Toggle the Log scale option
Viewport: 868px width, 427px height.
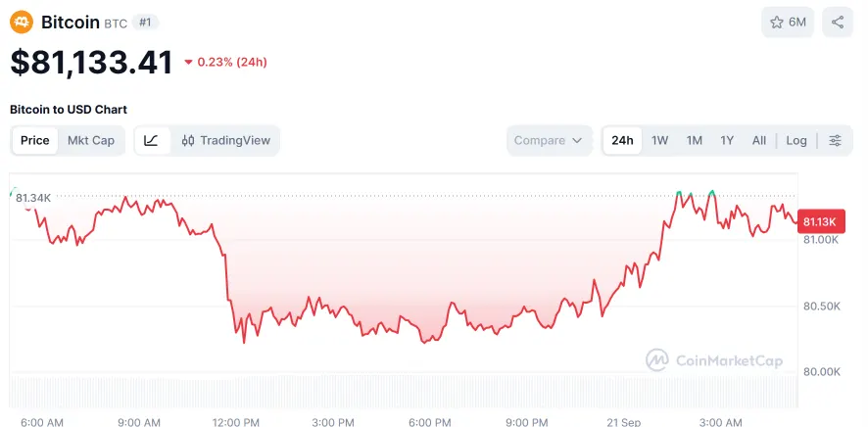coord(796,140)
